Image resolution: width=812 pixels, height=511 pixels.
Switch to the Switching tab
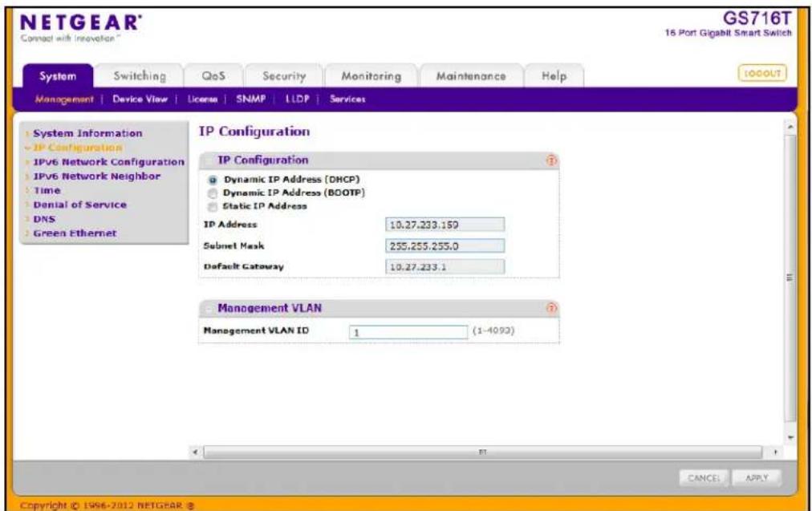(x=140, y=76)
